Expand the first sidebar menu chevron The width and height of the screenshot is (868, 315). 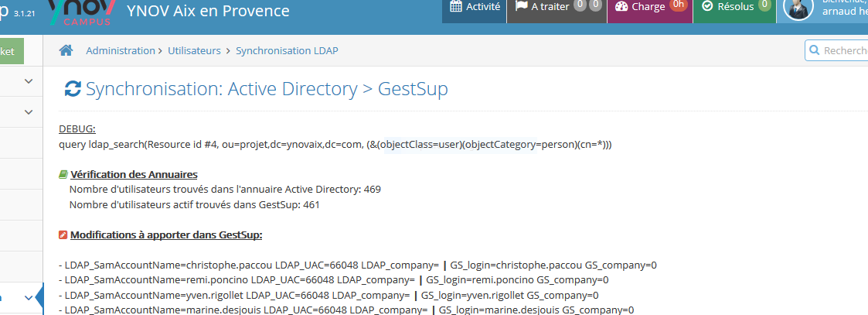[x=29, y=81]
